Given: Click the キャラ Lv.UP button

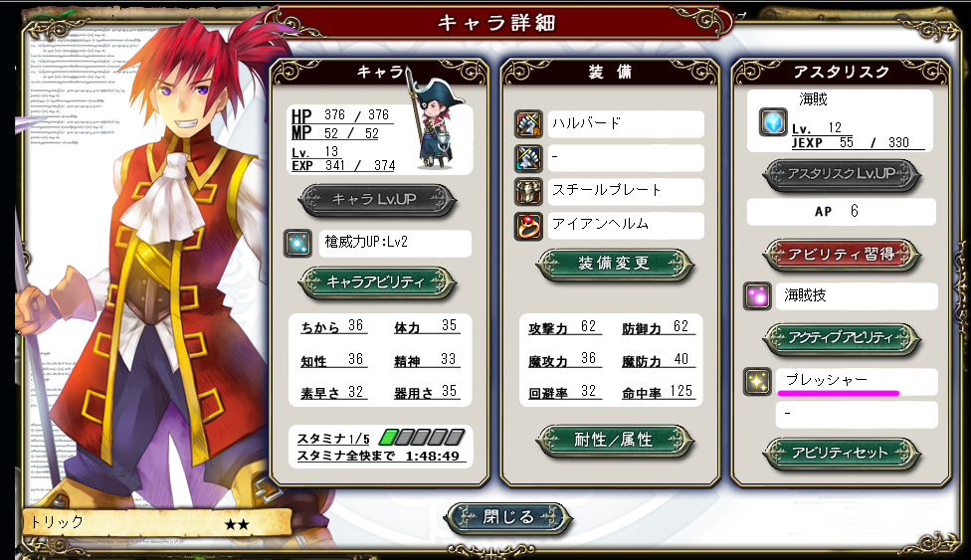Looking at the screenshot, I should 377,200.
